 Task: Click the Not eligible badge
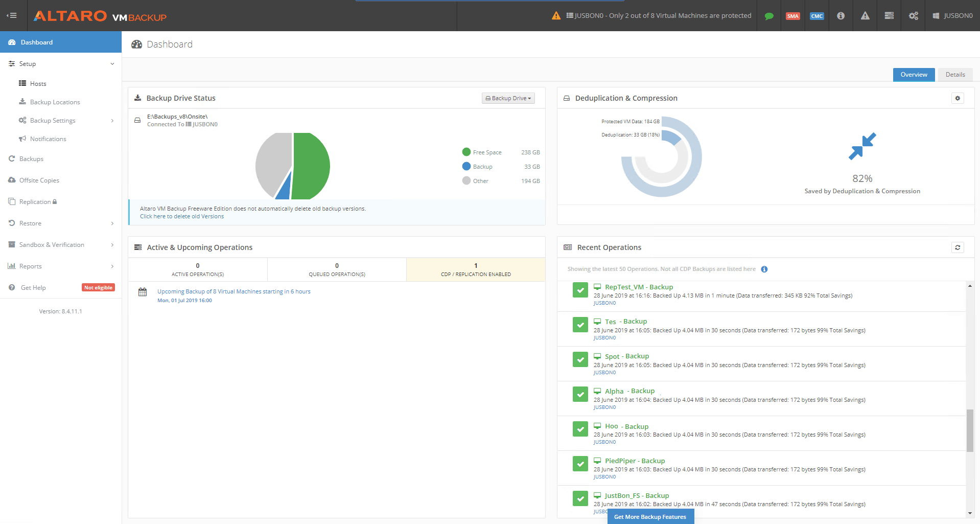click(98, 288)
